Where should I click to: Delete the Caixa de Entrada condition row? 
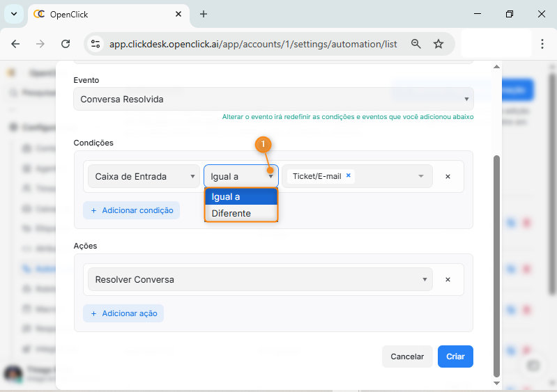pos(448,177)
